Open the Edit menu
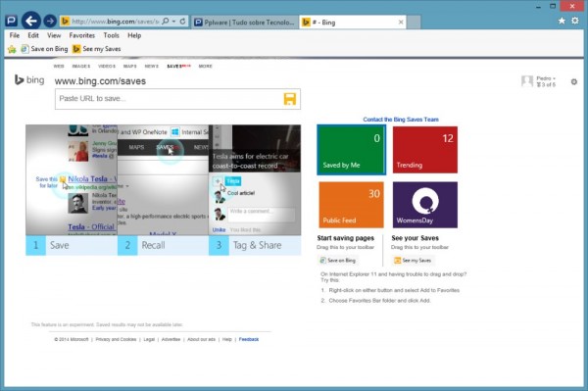Viewport: 588px width, 391px height. [33, 35]
